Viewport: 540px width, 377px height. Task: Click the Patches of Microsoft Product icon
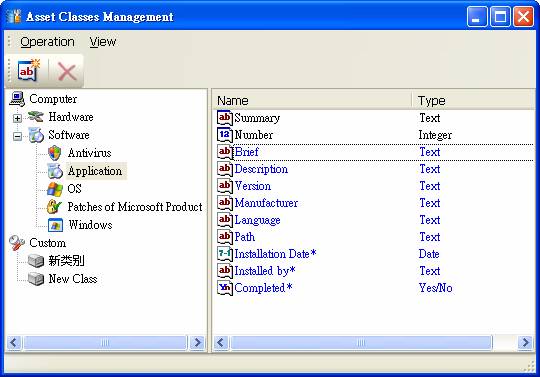coord(54,207)
